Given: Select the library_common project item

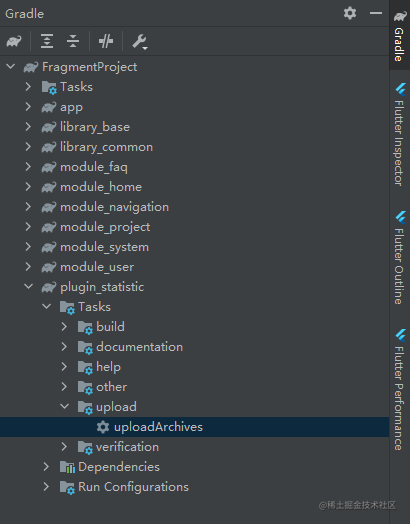Looking at the screenshot, I should tap(106, 147).
